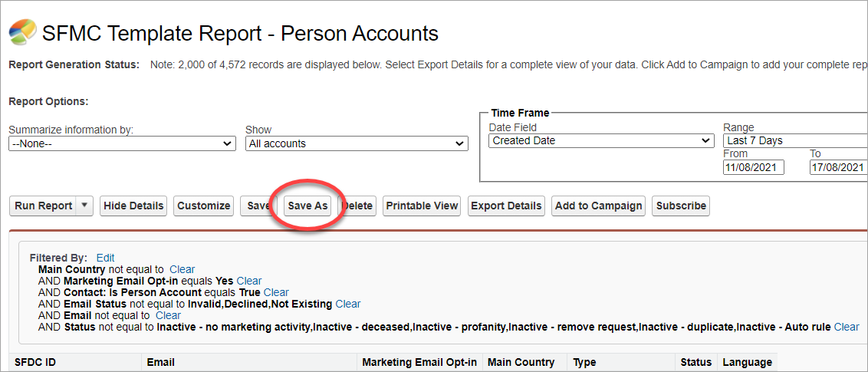This screenshot has width=868, height=372.
Task: Open the Printable View
Action: point(422,206)
